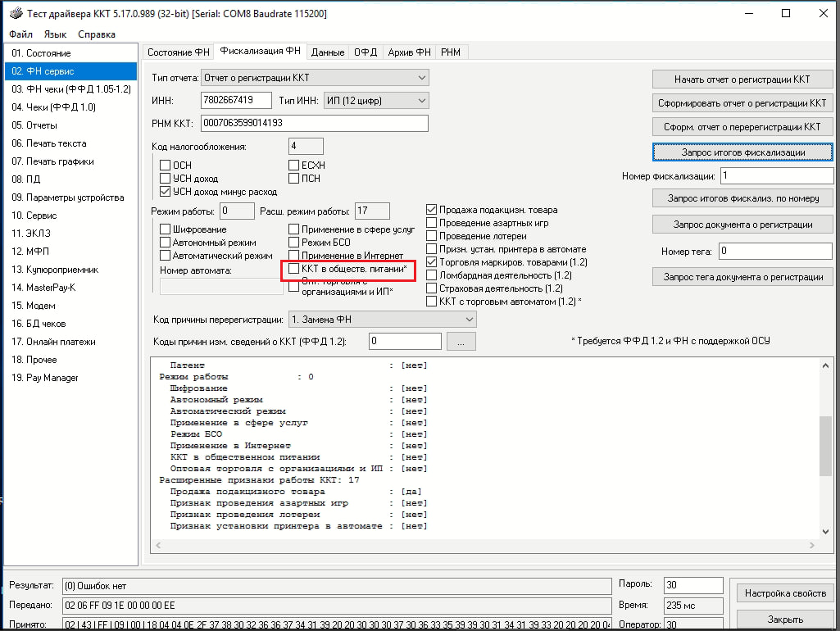Click the app icon in the title bar

pyautogui.click(x=14, y=13)
